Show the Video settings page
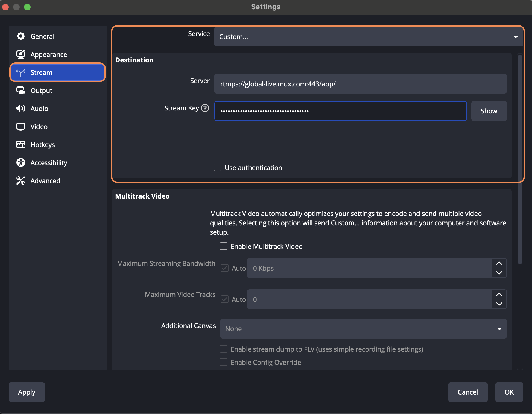This screenshot has height=414, width=532. [x=58, y=127]
